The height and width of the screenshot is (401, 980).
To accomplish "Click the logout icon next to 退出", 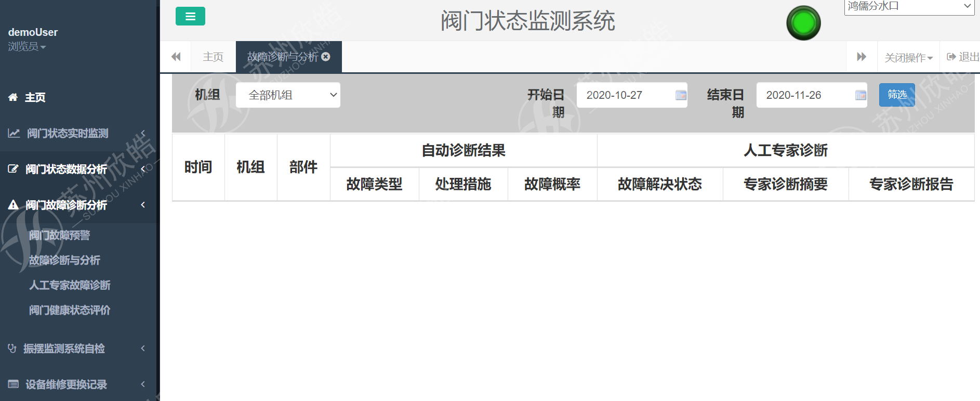I will coord(951,57).
